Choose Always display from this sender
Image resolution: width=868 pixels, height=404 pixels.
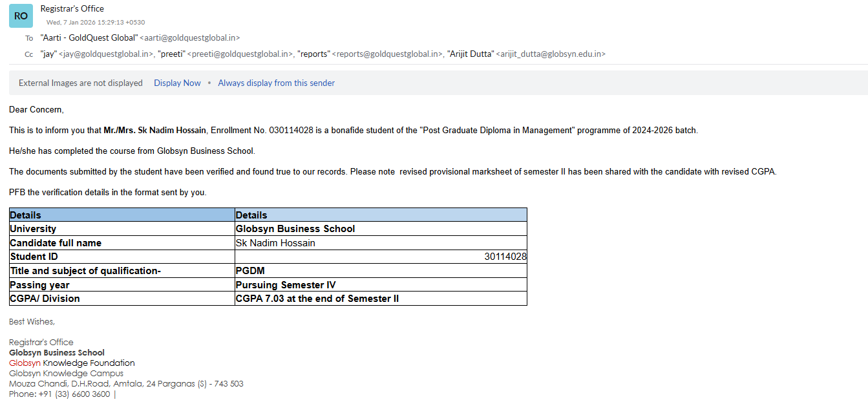coord(276,83)
